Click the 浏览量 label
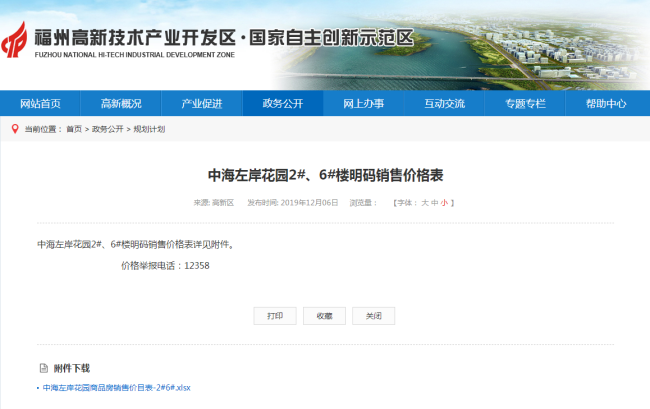 tap(363, 203)
